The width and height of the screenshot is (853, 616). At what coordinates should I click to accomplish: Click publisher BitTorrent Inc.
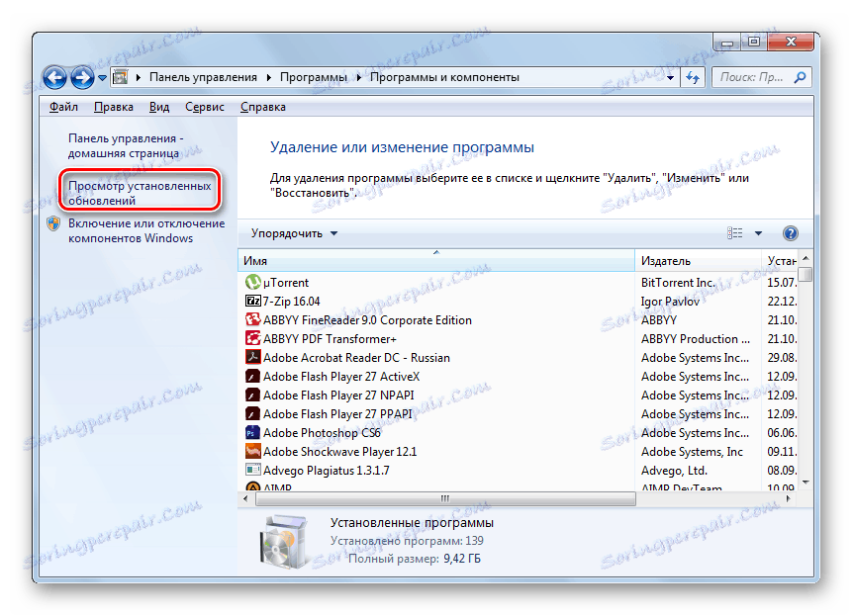[x=678, y=283]
